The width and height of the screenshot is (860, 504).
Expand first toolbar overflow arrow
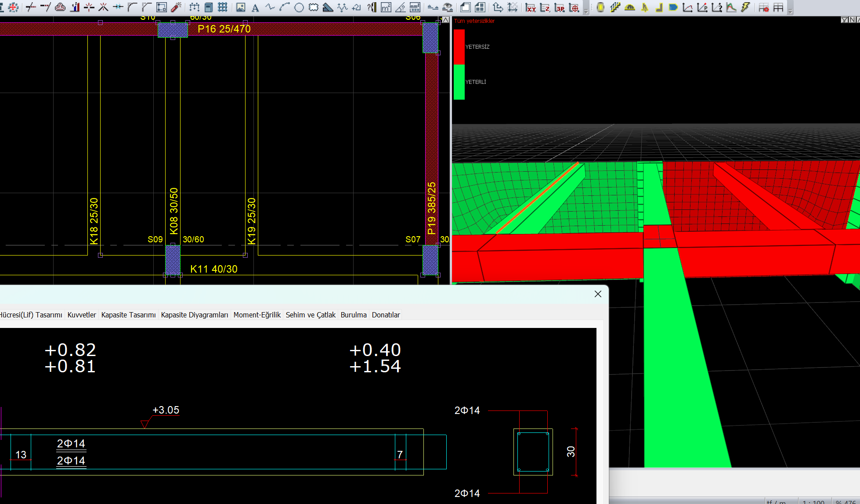click(x=586, y=11)
